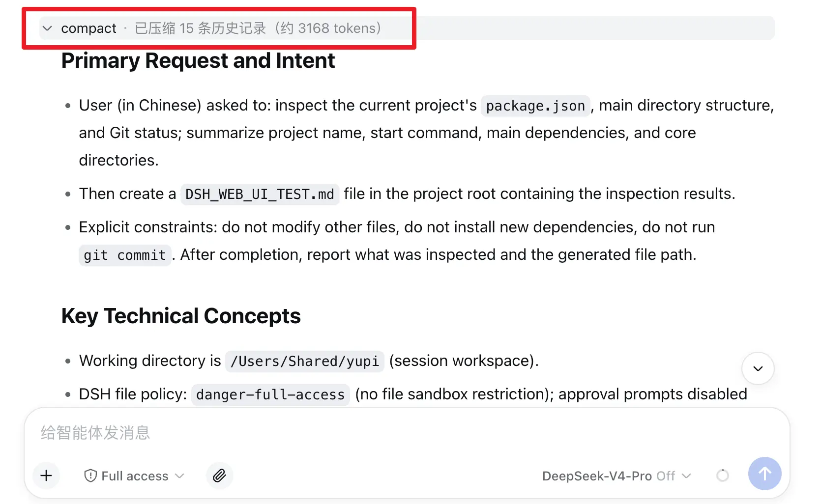Click the package.json inline code tag
821x504 pixels.
tap(535, 106)
